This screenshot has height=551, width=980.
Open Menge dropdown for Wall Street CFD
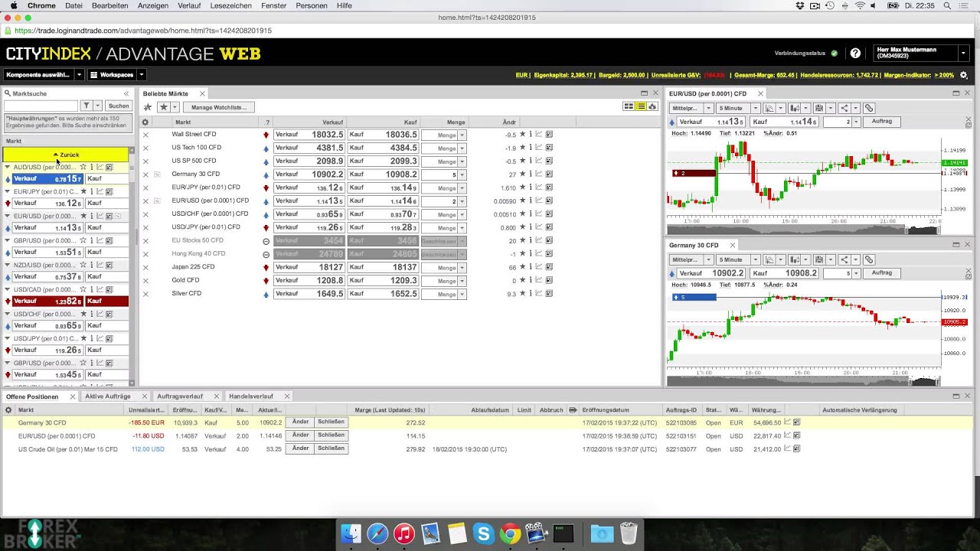(462, 135)
